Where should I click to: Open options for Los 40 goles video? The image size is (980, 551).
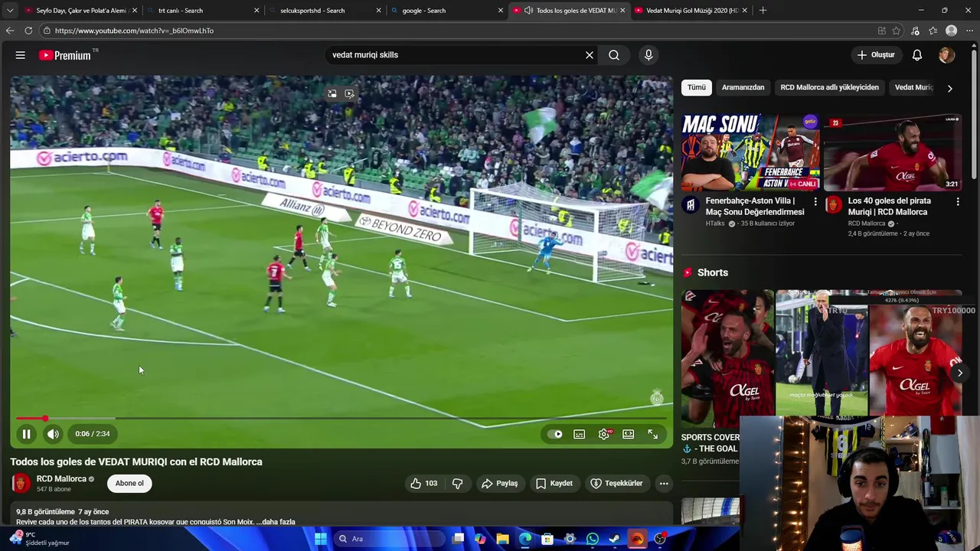tap(957, 202)
